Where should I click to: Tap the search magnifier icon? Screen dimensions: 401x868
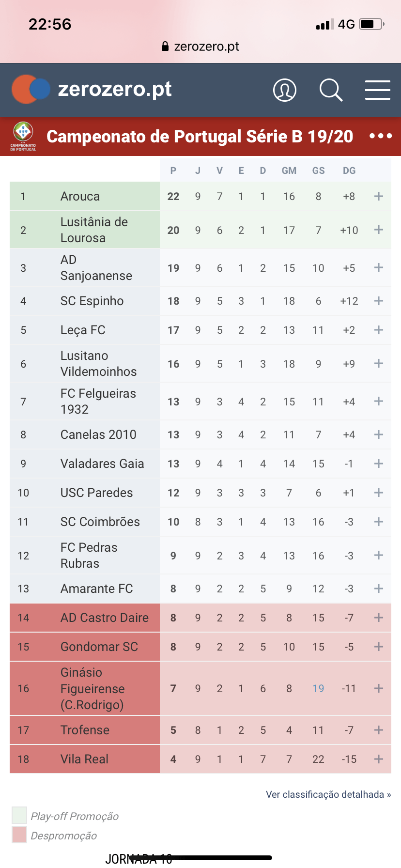(x=331, y=90)
